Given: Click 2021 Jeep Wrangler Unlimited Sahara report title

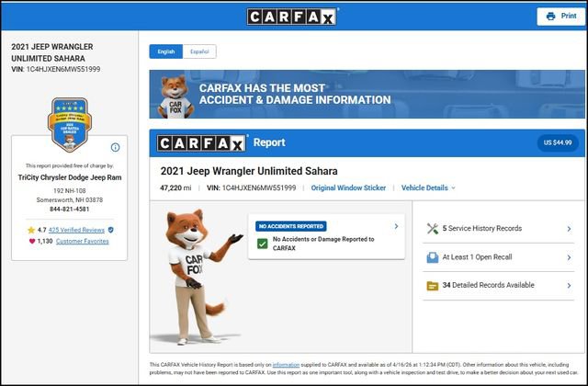Looking at the screenshot, I should click(x=249, y=171).
